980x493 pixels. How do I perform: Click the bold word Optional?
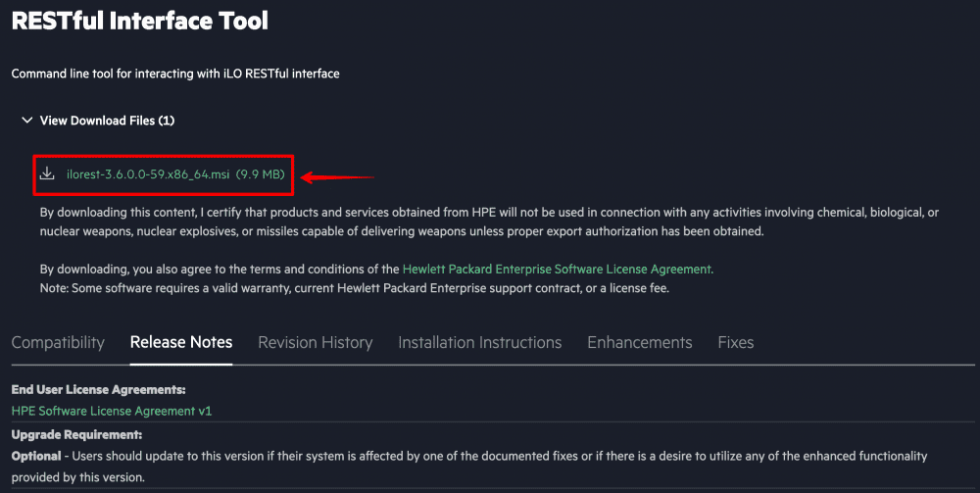36,456
